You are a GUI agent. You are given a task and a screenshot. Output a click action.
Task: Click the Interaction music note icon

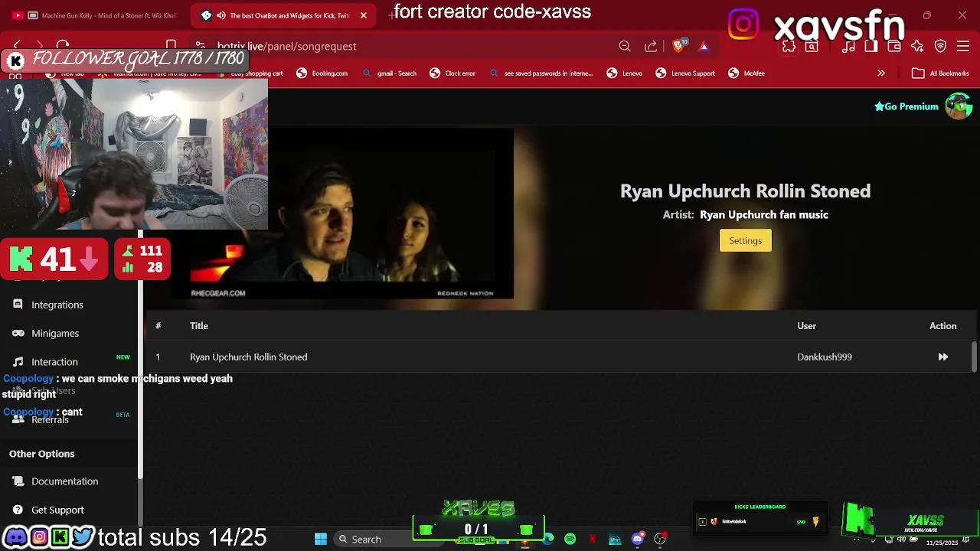(x=18, y=361)
